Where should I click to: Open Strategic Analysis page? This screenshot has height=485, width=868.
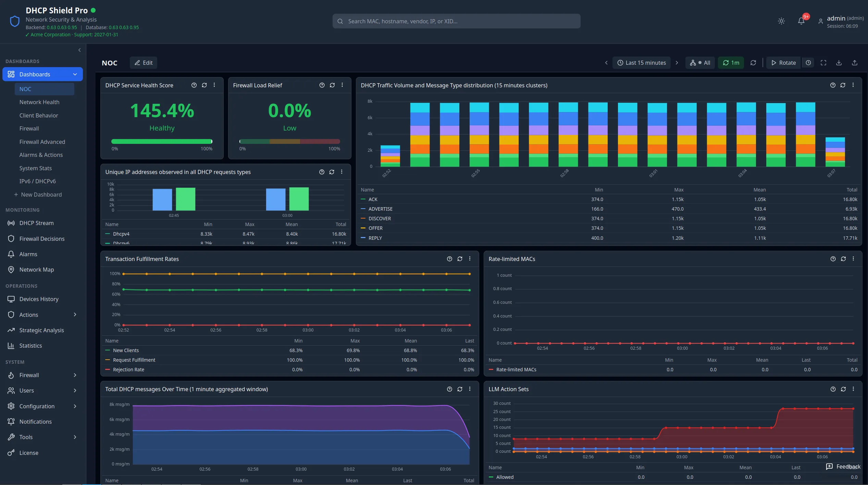[x=42, y=330]
